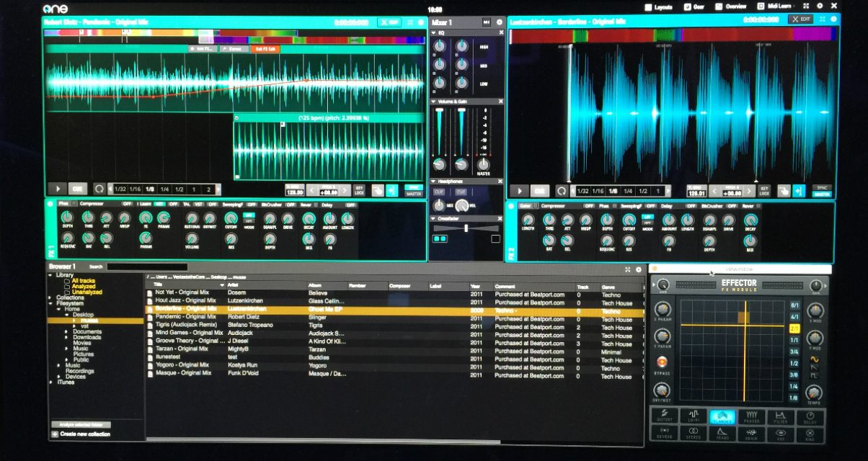Toggle left deck Compressor OFF switch
868x461 pixels.
(126, 205)
